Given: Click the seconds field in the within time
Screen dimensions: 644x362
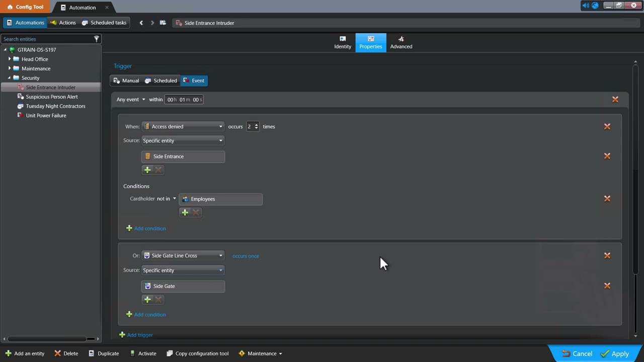Looking at the screenshot, I should (x=197, y=100).
